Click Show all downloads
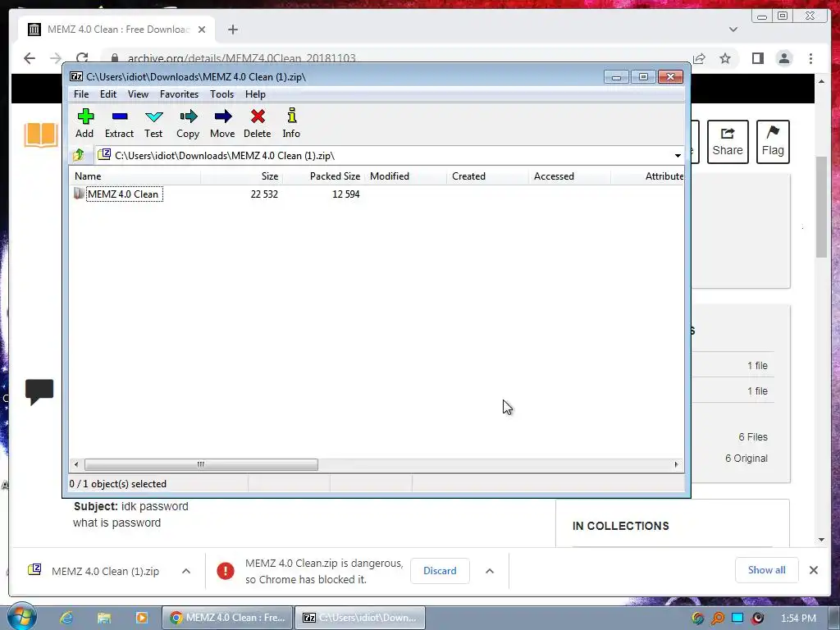 (767, 570)
